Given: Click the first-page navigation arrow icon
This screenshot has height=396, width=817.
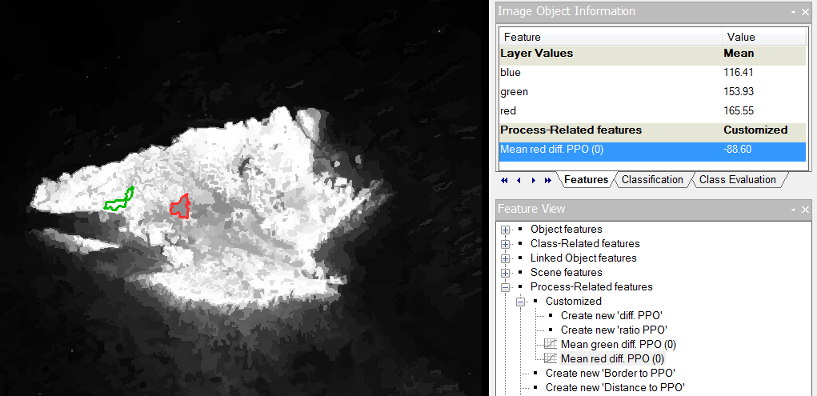Looking at the screenshot, I should coord(504,180).
